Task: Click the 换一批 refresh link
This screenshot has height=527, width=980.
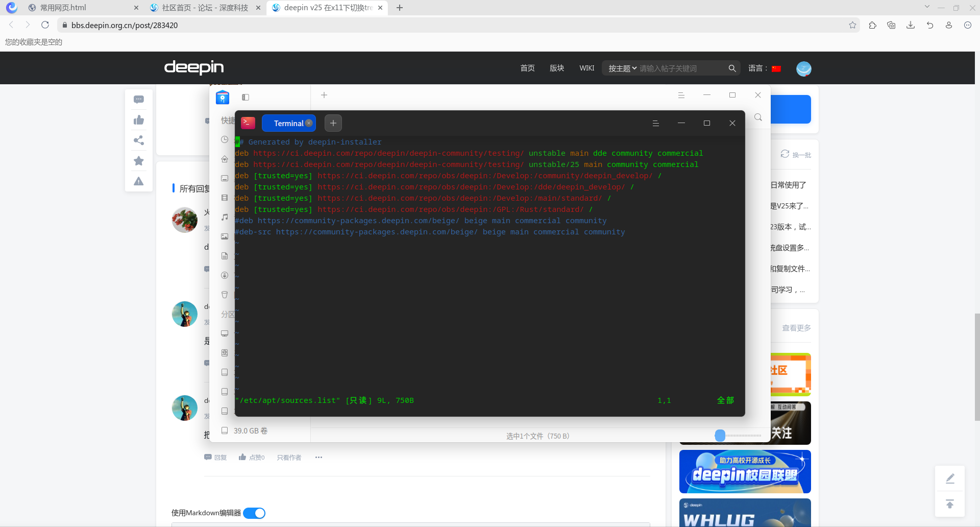Action: tap(796, 155)
